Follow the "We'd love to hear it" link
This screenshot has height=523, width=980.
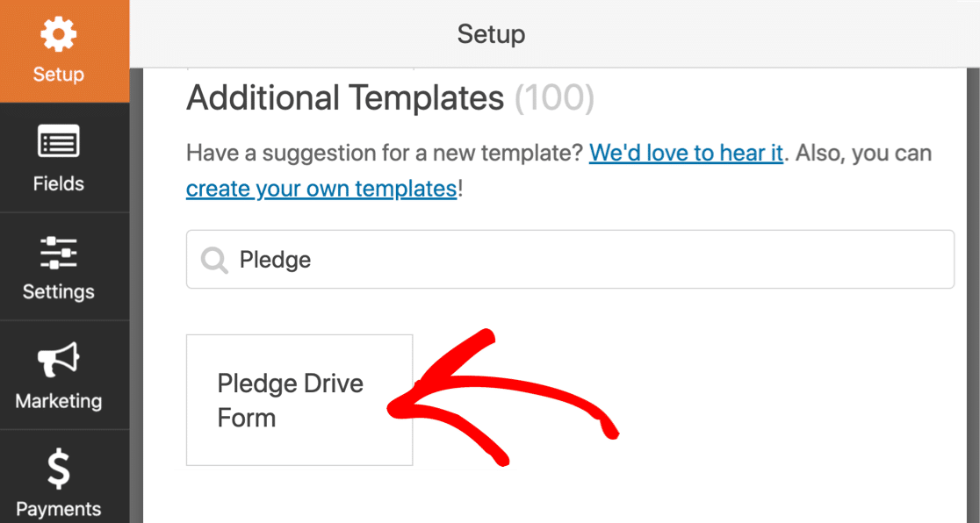coord(686,153)
